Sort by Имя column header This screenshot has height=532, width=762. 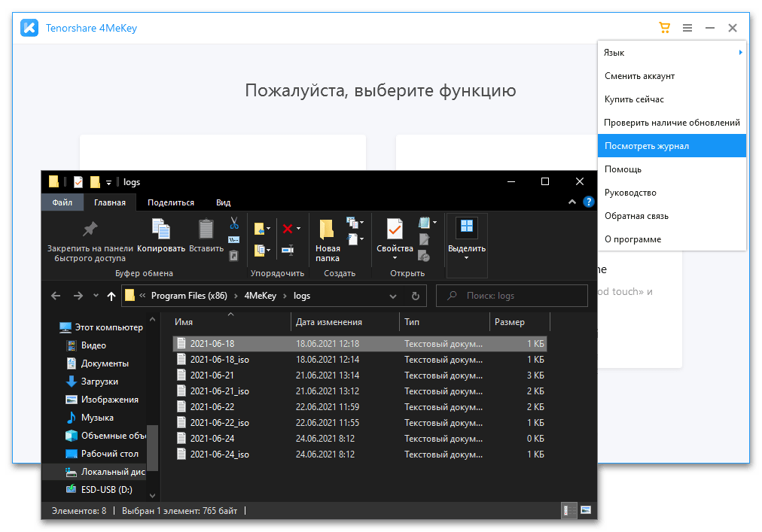pos(231,322)
